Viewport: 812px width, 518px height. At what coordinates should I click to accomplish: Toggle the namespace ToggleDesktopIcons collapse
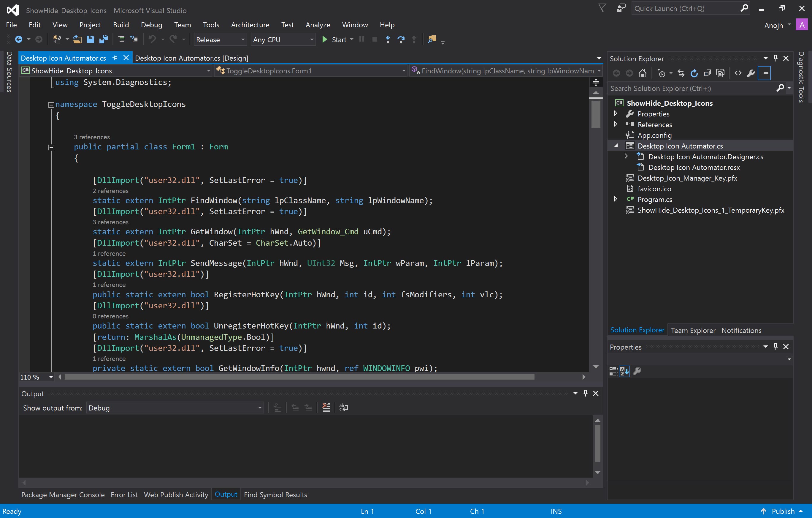[x=50, y=104]
